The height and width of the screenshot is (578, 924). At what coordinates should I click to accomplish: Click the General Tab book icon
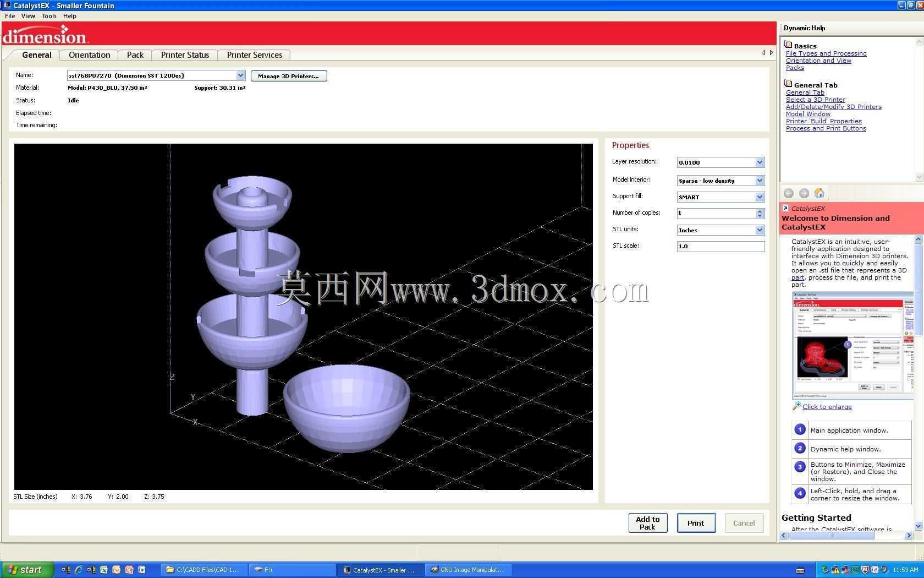tap(788, 84)
